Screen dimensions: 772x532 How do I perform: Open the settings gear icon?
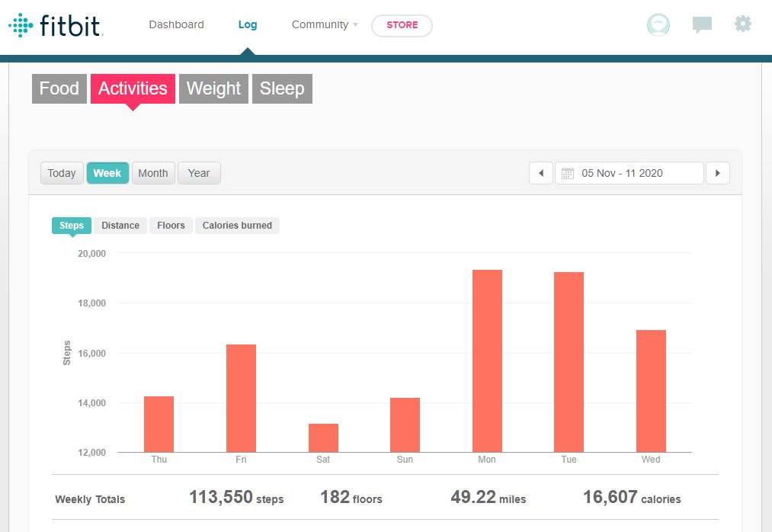(742, 24)
